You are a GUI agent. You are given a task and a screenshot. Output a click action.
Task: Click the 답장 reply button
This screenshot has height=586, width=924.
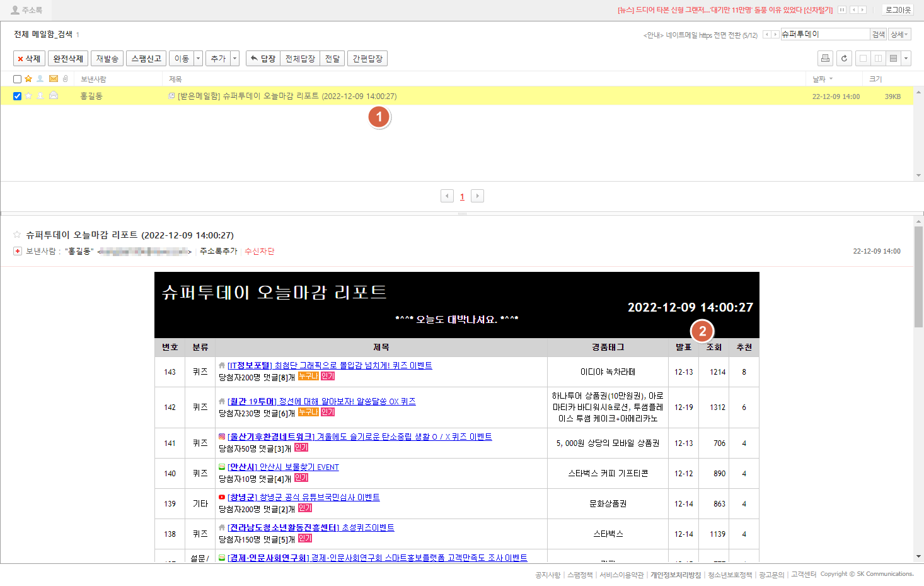(x=263, y=59)
